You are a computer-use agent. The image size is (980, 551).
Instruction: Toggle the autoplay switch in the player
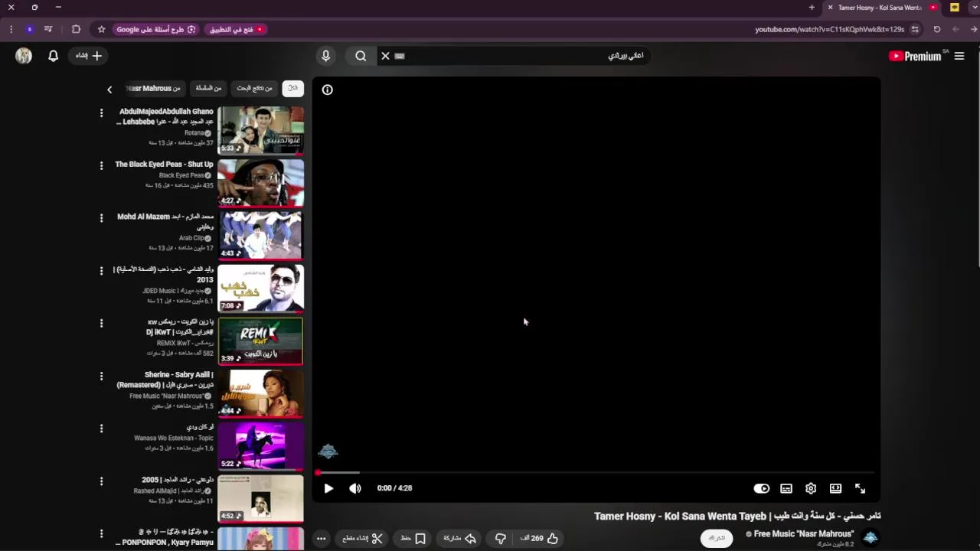pos(762,488)
